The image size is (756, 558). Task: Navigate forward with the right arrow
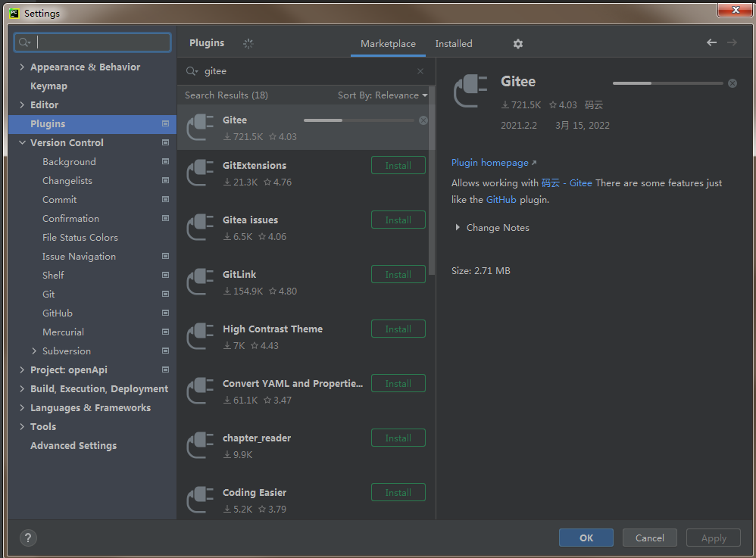[732, 43]
